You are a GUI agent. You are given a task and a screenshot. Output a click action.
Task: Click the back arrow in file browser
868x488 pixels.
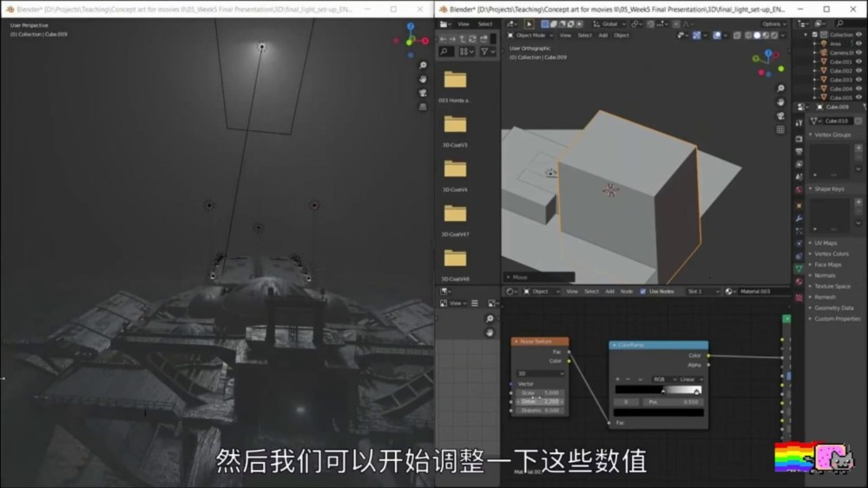[x=443, y=39]
